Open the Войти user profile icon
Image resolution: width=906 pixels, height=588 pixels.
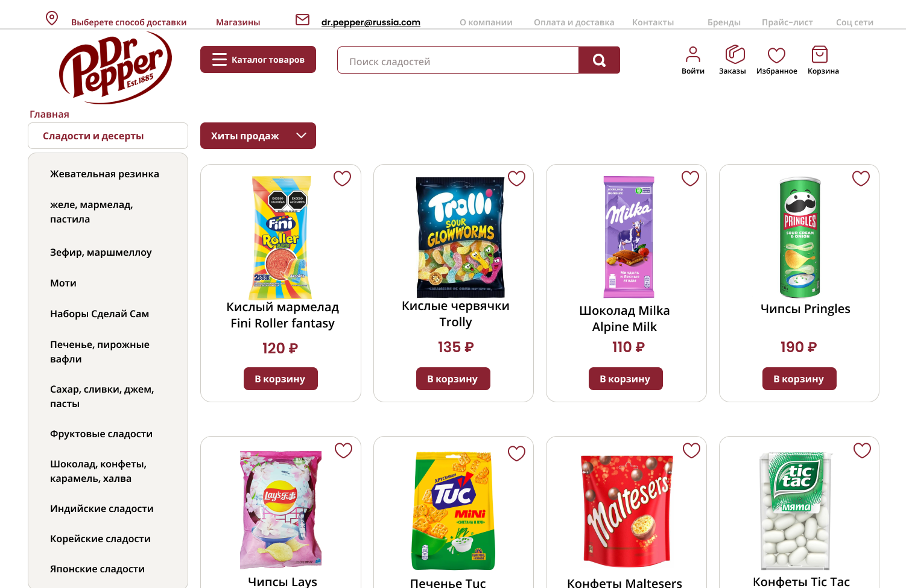click(693, 55)
